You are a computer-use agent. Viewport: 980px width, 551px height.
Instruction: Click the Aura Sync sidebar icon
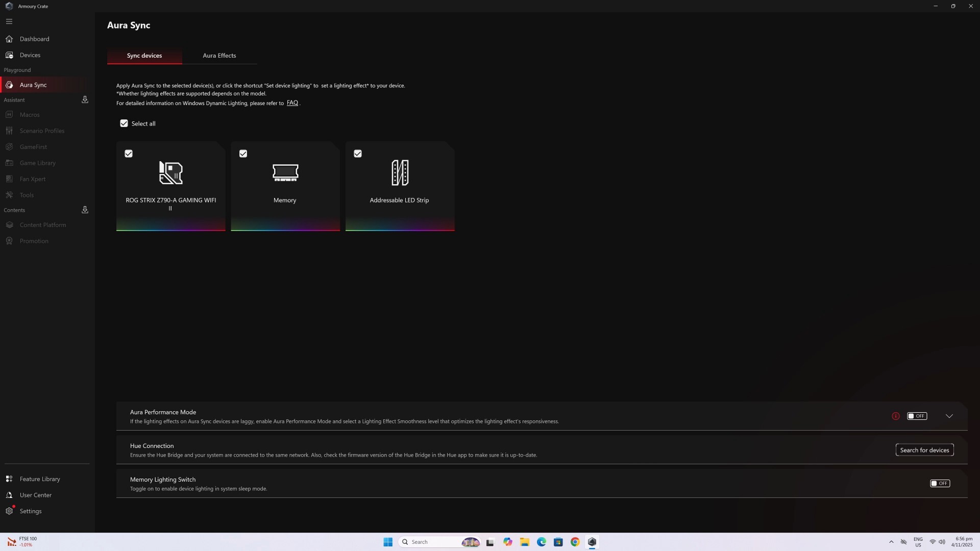pos(9,85)
